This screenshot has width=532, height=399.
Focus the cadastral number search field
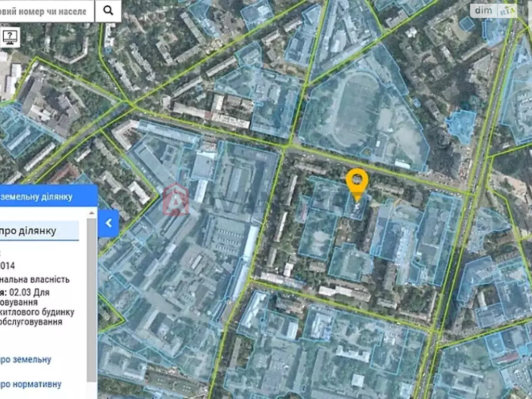tap(47, 11)
